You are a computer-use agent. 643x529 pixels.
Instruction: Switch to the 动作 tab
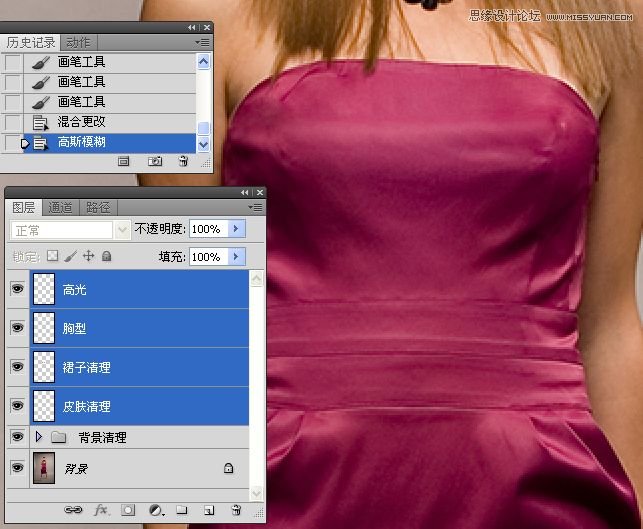pyautogui.click(x=78, y=43)
